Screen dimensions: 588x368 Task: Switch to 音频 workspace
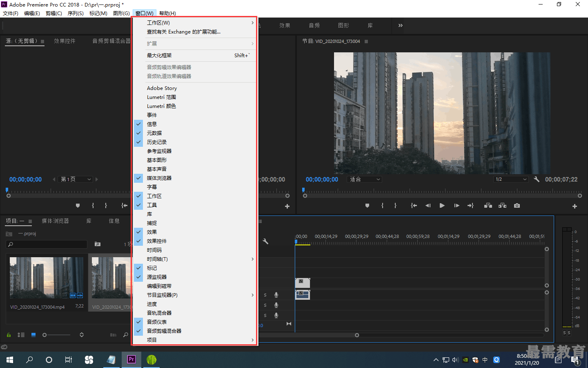coord(314,25)
